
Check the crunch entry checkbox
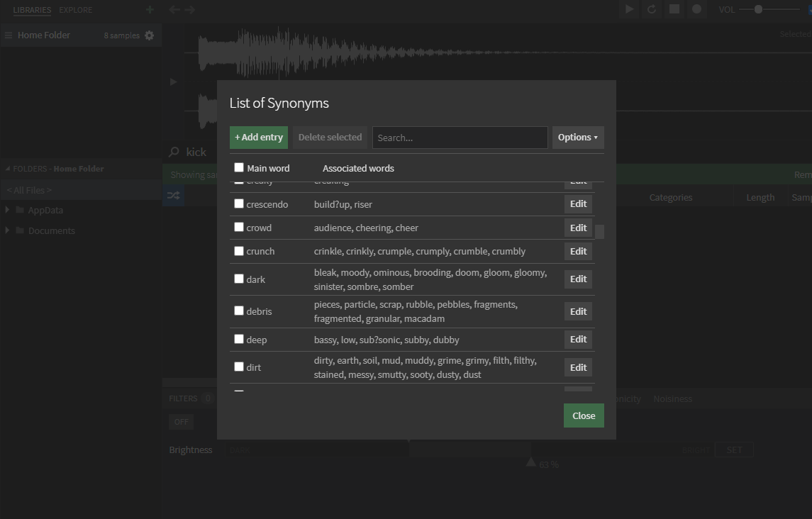pos(239,251)
